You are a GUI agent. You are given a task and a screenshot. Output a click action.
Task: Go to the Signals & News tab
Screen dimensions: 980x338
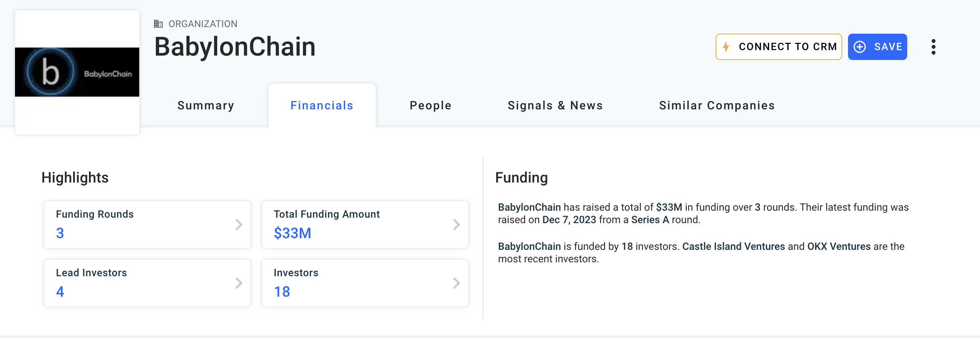coord(555,105)
